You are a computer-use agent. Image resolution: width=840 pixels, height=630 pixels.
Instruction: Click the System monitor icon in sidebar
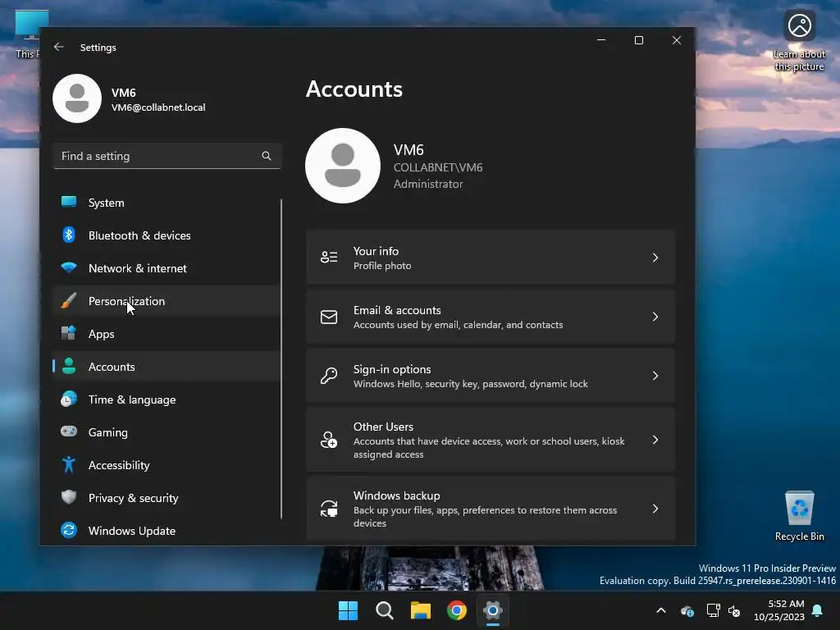[x=69, y=202]
